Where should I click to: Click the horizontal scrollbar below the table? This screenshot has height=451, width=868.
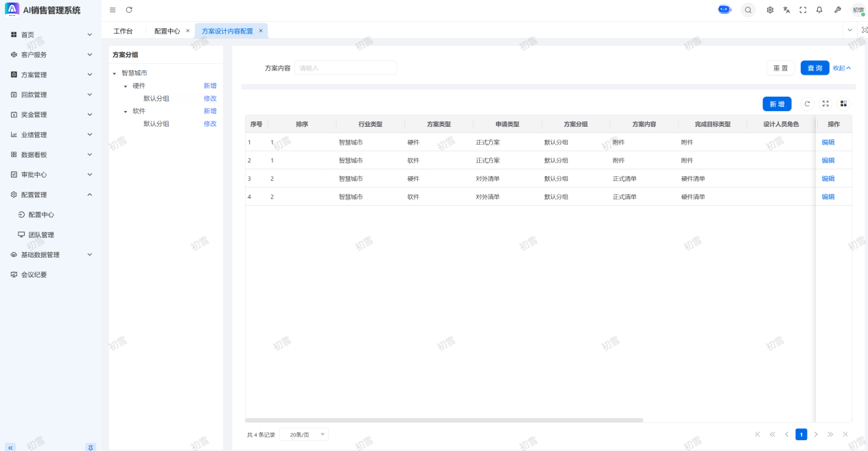pos(444,420)
